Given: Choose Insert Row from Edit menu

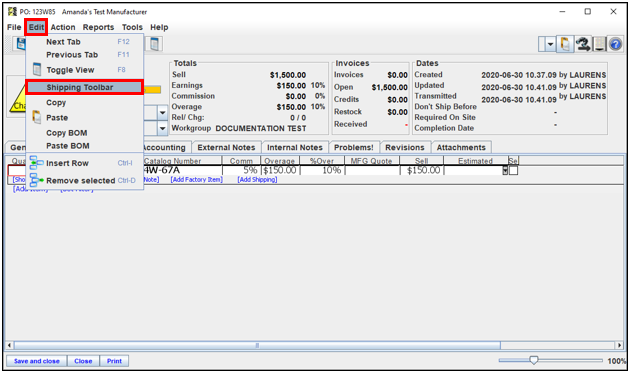Looking at the screenshot, I should tap(84, 163).
